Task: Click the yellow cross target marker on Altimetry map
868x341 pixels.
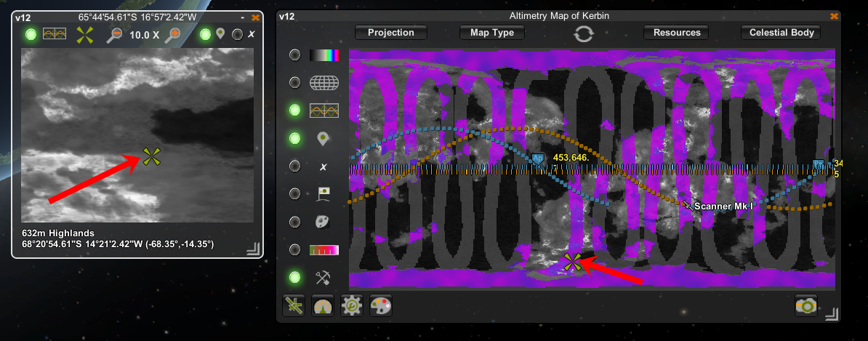Action: coord(572,262)
